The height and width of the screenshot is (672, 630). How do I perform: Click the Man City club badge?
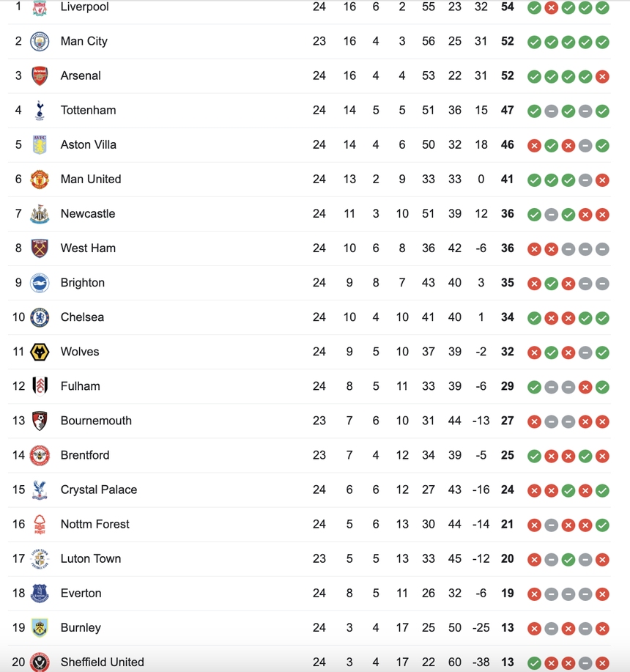click(40, 42)
